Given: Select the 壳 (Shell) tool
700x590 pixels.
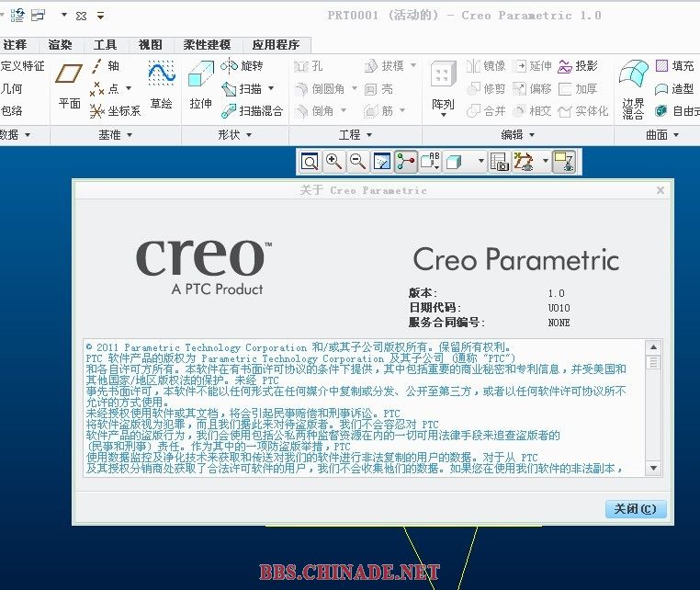Looking at the screenshot, I should coord(379,89).
